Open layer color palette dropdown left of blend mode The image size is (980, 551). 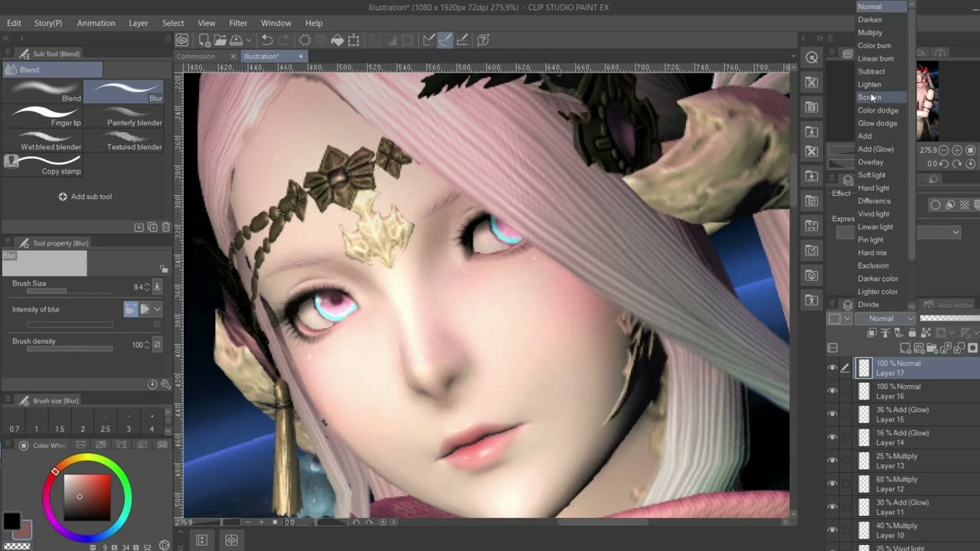click(840, 318)
